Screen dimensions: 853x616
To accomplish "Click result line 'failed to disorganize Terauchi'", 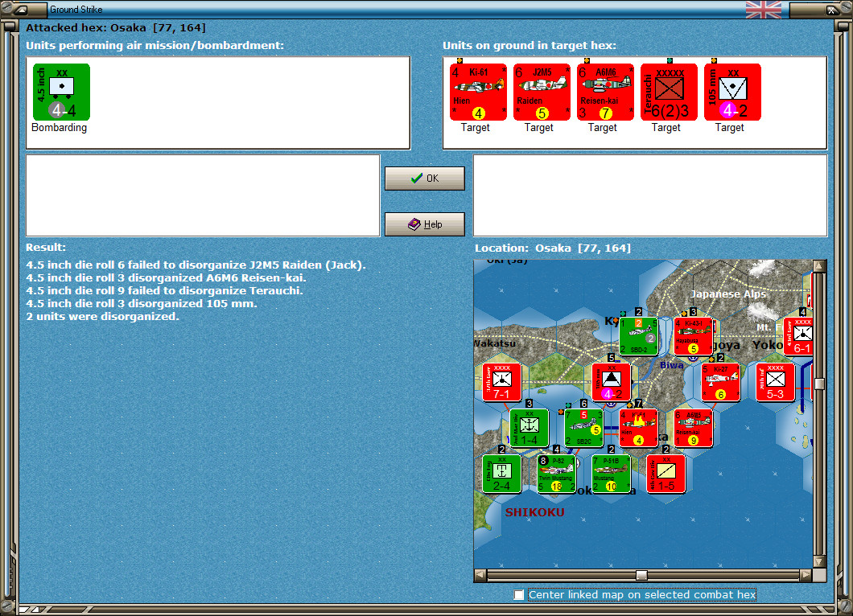I will pos(165,291).
